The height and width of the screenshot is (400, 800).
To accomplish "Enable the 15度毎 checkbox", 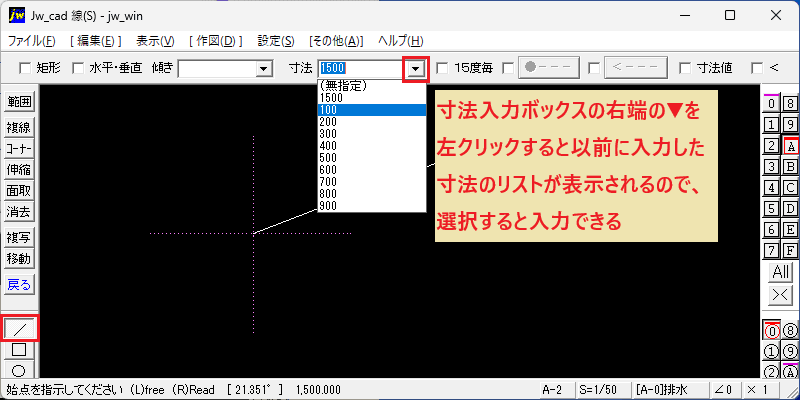I will tap(442, 68).
